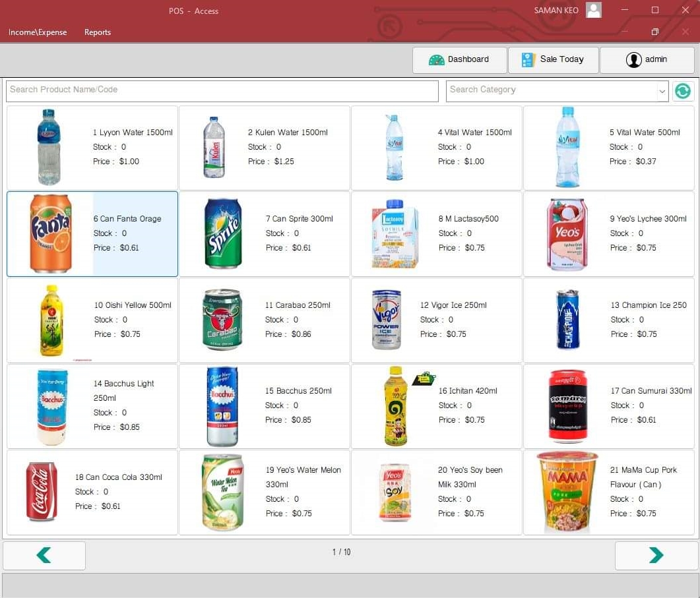The image size is (700, 598).
Task: Click the product name '5 Vital Water 500ml'
Action: [645, 133]
